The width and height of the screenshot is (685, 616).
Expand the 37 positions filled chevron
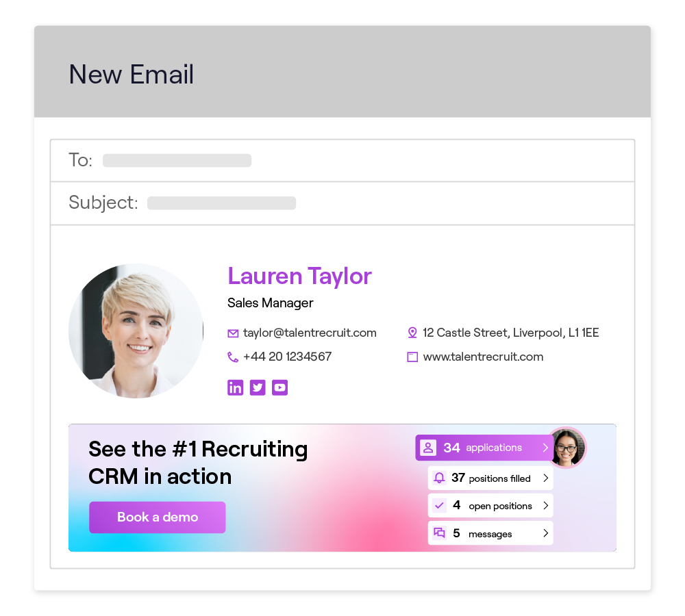[x=546, y=478]
